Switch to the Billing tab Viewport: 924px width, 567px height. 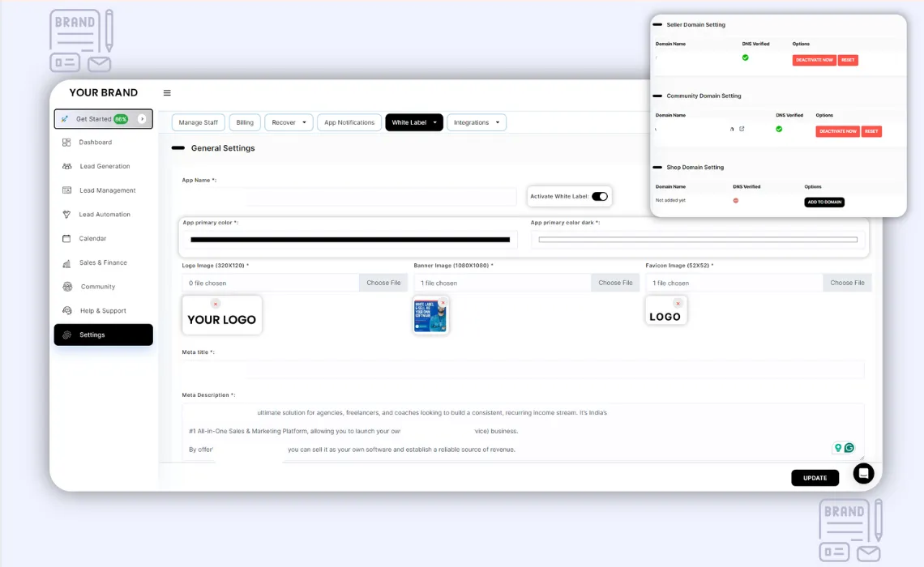[x=245, y=122]
